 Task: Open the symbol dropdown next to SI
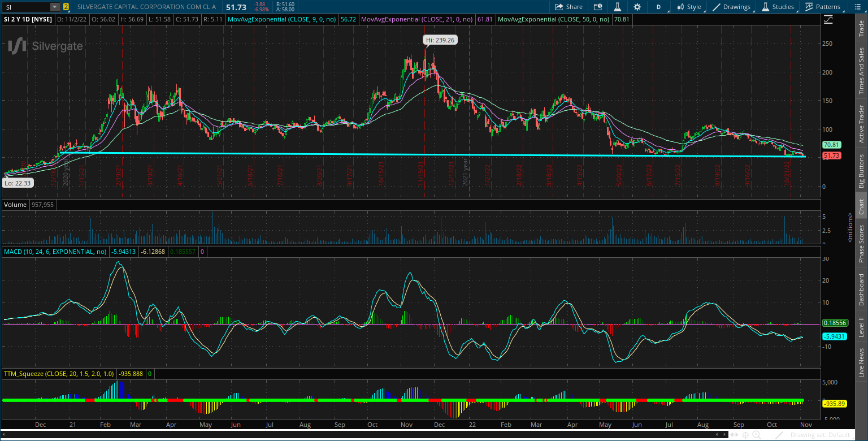coord(54,7)
